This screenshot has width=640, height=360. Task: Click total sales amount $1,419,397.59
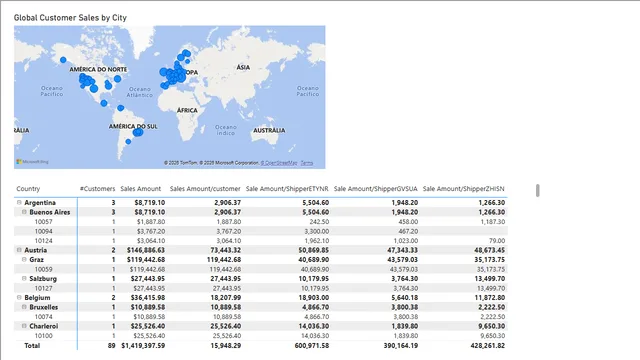click(x=143, y=345)
